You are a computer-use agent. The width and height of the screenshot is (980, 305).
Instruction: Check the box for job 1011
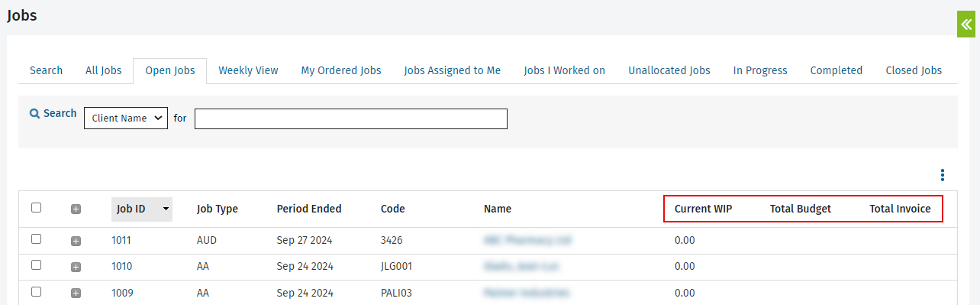coord(36,238)
